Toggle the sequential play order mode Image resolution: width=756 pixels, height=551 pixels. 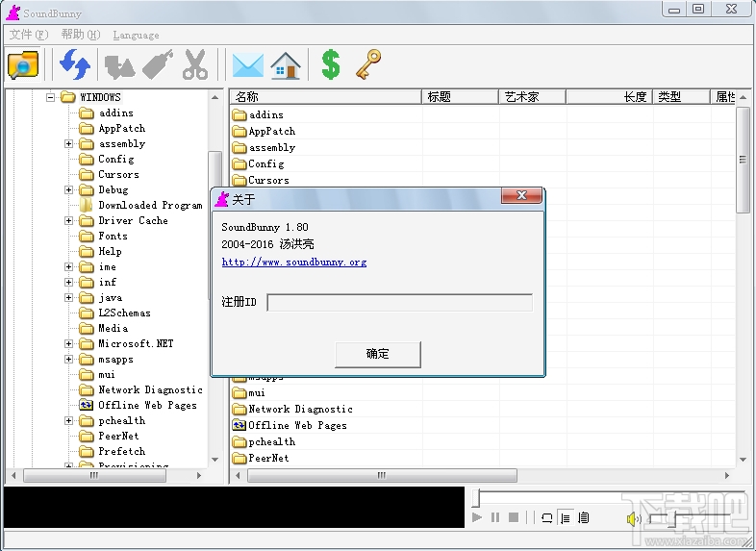click(x=565, y=518)
